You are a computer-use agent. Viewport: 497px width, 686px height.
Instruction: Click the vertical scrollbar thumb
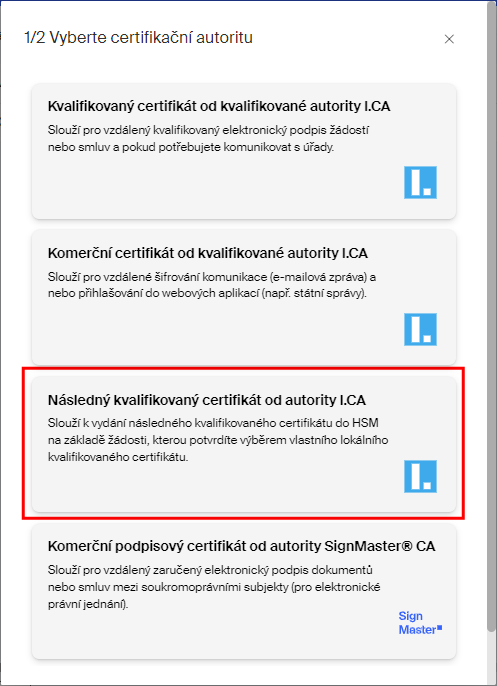click(x=492, y=317)
